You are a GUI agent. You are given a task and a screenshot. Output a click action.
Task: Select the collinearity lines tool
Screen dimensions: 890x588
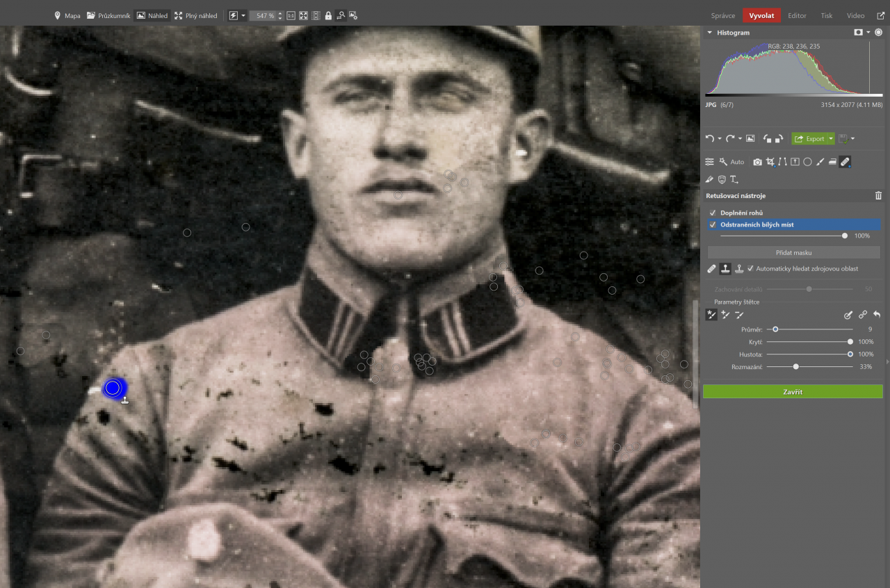pyautogui.click(x=783, y=162)
